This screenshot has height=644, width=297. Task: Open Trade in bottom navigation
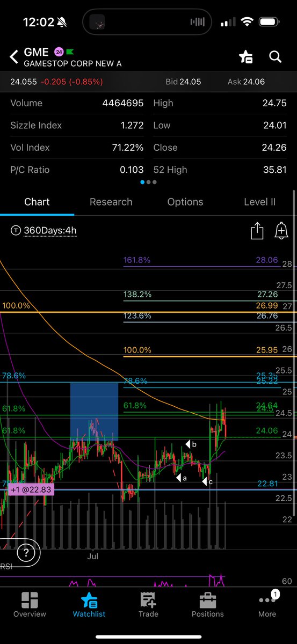tap(148, 605)
